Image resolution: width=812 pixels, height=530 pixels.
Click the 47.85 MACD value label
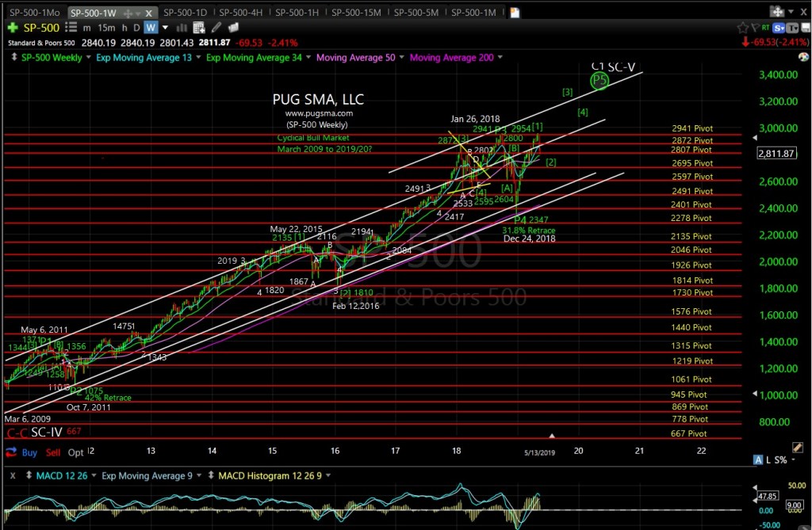pos(767,496)
